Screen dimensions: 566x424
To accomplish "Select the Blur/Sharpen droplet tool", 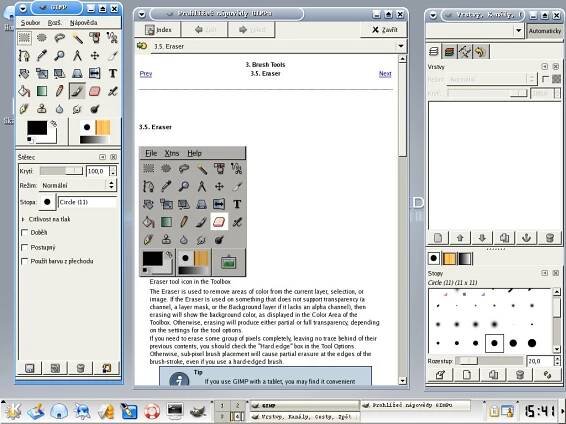I will [60, 109].
